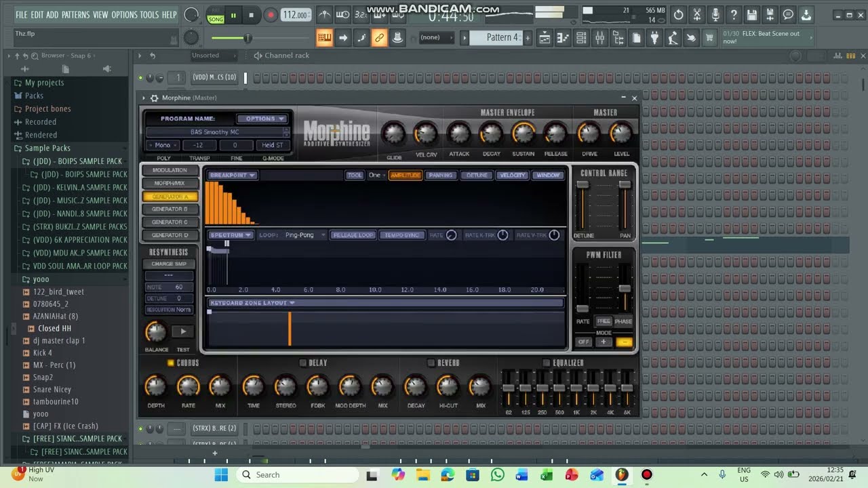Set PWM filter mode to plus
Screen dimensions: 868x488
[604, 342]
